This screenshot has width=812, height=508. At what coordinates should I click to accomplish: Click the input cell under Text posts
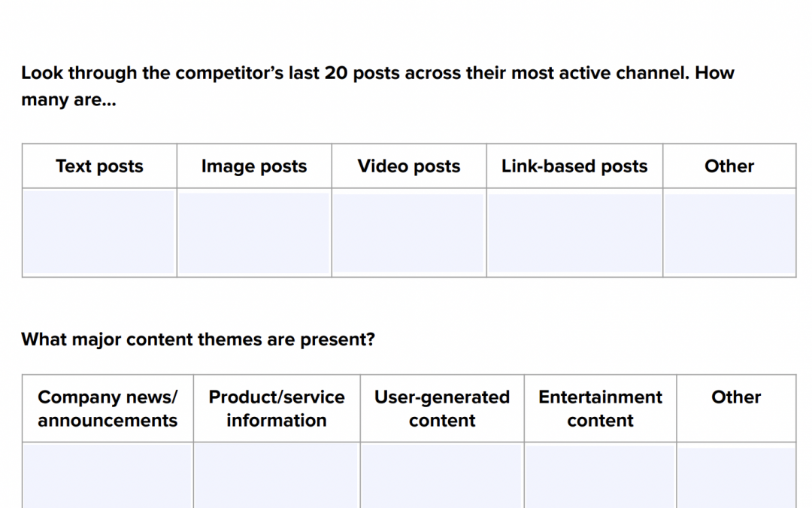pyautogui.click(x=99, y=232)
